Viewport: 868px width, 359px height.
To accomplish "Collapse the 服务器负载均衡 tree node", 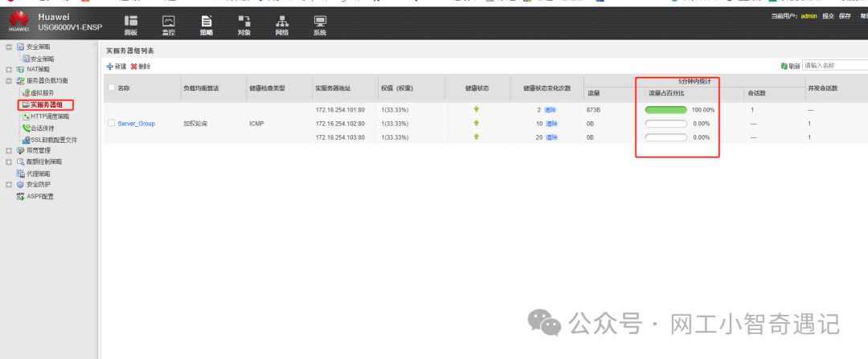I will click(9, 81).
